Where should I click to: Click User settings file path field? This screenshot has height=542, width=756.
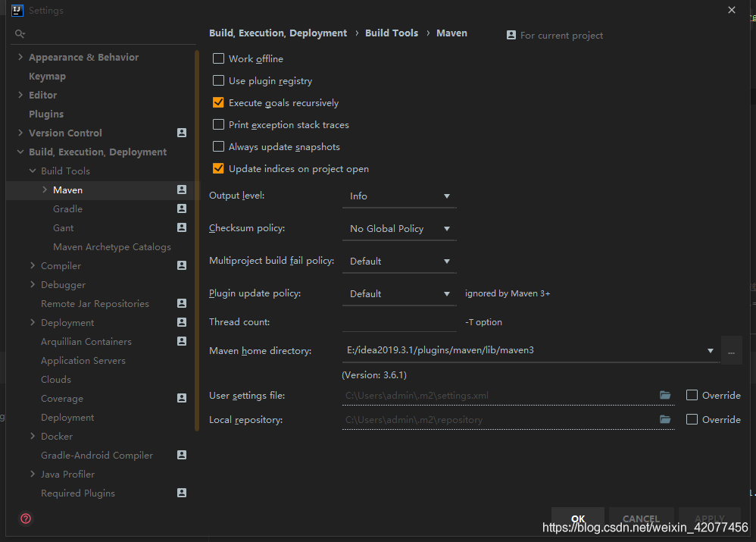point(499,395)
